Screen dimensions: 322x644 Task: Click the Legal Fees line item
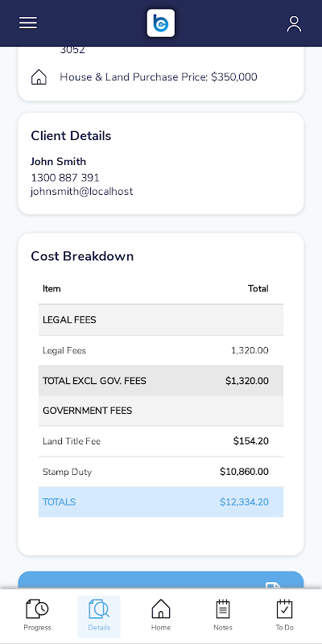pos(161,350)
